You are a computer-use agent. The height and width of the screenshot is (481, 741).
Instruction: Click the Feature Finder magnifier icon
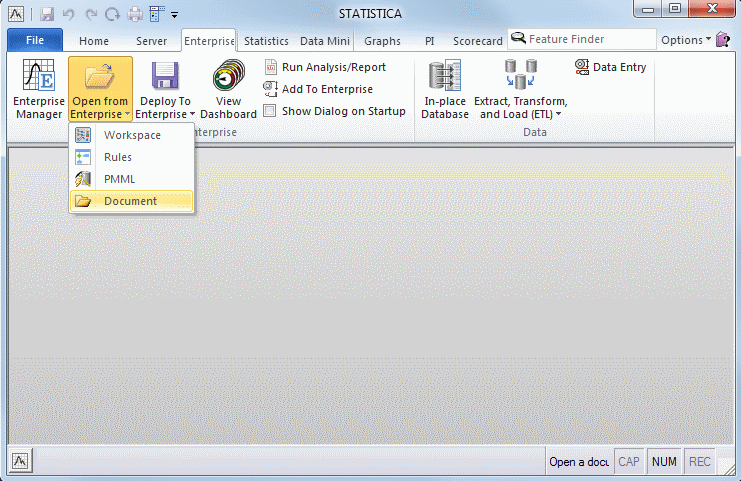click(x=518, y=38)
